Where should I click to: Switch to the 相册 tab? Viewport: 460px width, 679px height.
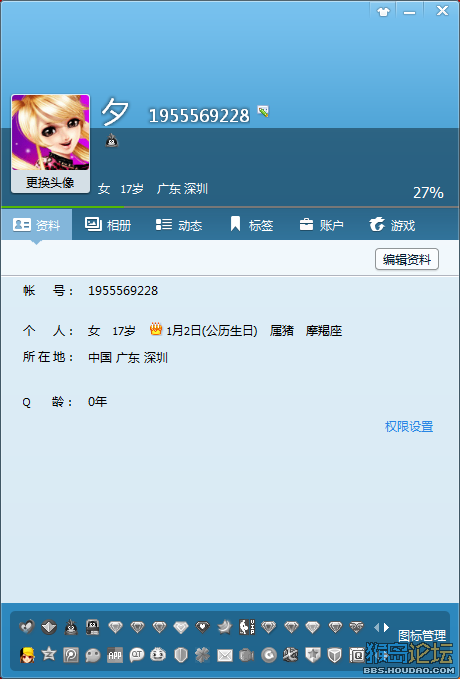point(108,225)
